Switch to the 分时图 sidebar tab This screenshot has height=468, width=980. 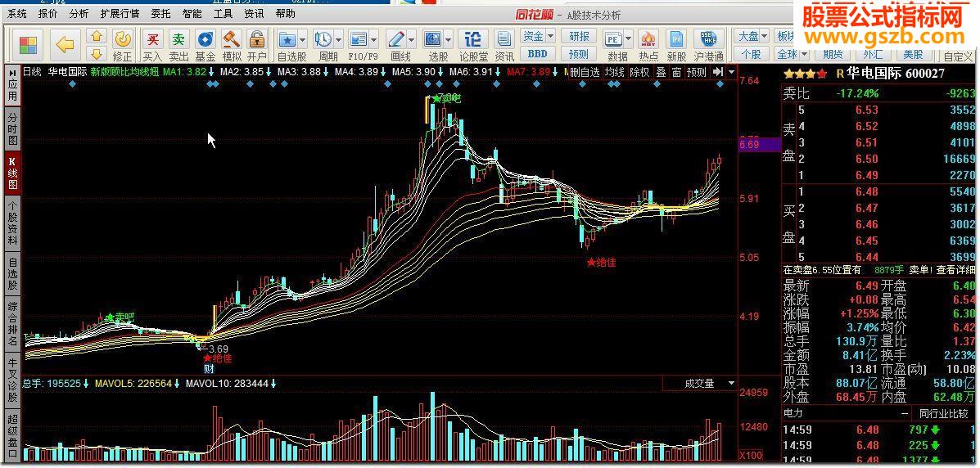(x=12, y=129)
